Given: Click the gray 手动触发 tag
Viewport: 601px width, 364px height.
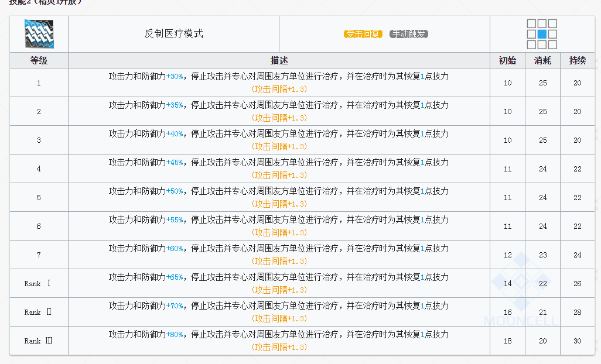Looking at the screenshot, I should [x=409, y=34].
